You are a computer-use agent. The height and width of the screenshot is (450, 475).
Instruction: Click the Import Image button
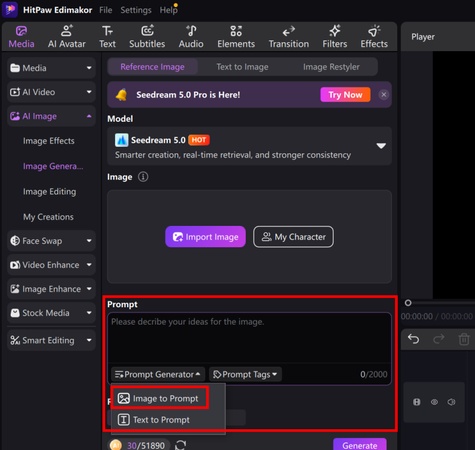[205, 237]
